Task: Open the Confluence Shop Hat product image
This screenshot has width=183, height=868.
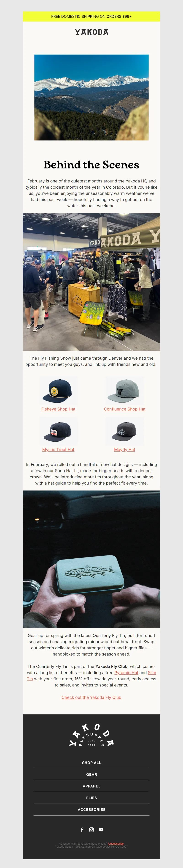Action: coord(124,391)
